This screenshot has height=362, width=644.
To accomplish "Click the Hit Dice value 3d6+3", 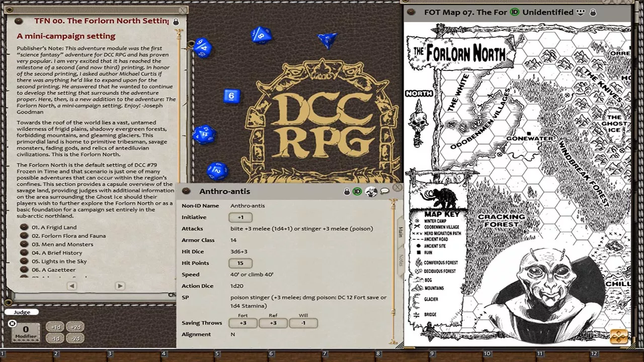I will [239, 251].
